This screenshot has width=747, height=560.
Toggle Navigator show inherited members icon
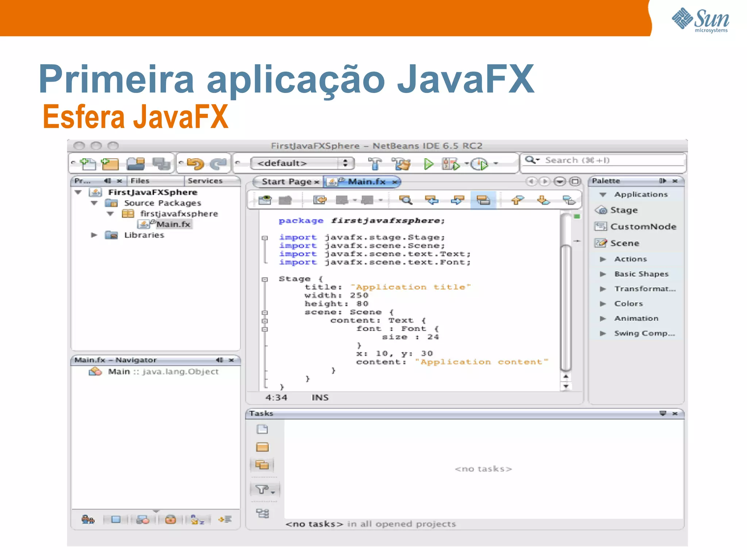88,520
